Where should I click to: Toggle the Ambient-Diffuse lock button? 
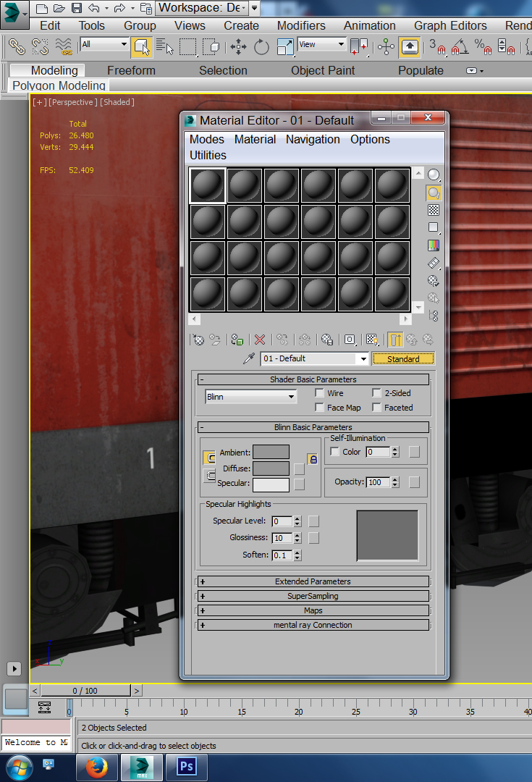point(313,459)
